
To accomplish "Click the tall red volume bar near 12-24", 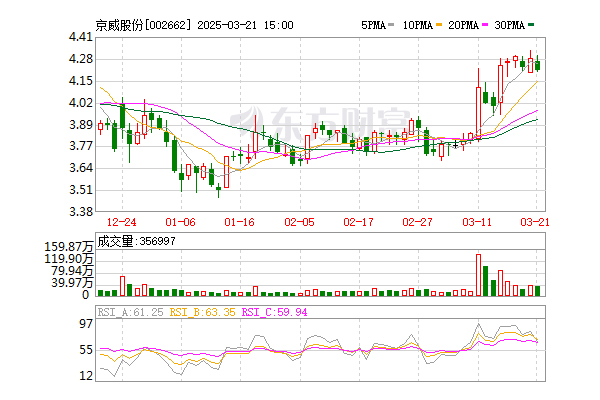I will 122,286.
